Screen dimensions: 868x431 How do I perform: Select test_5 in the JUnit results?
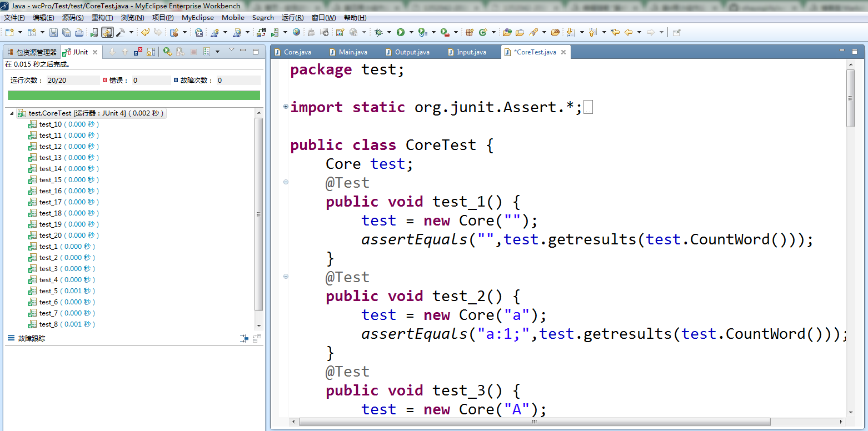click(48, 291)
